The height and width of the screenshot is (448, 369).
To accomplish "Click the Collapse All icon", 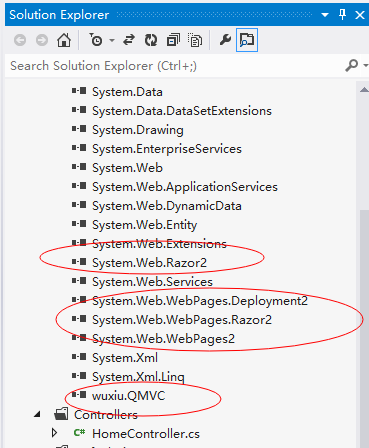I will click(173, 40).
